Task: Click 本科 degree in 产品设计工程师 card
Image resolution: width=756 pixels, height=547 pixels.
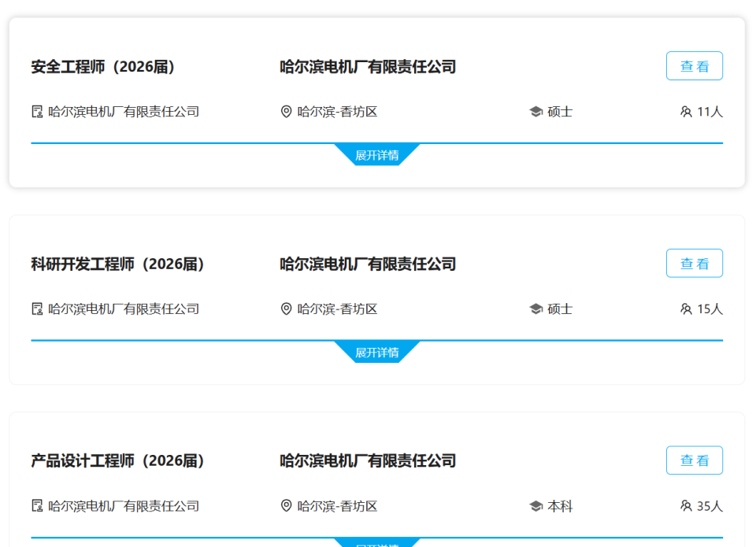Action: pyautogui.click(x=560, y=506)
